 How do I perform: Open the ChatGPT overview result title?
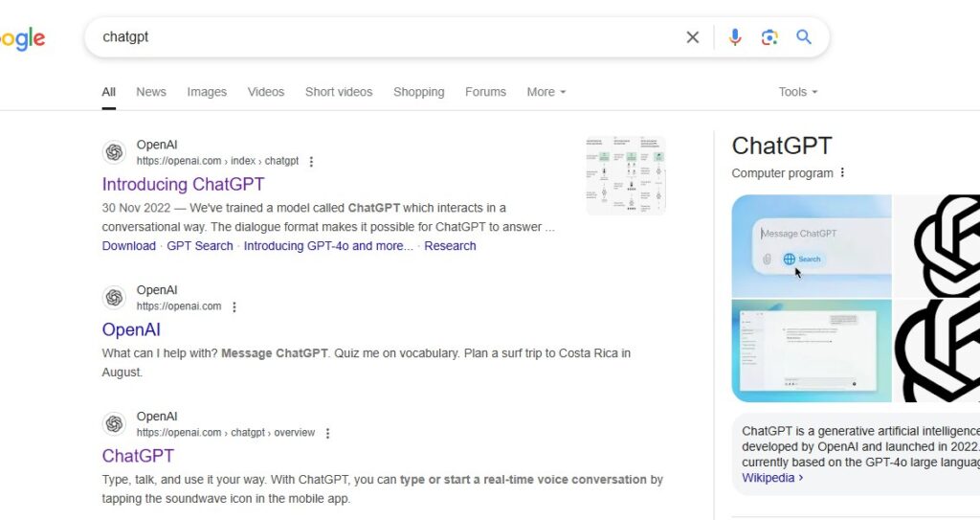coord(138,456)
